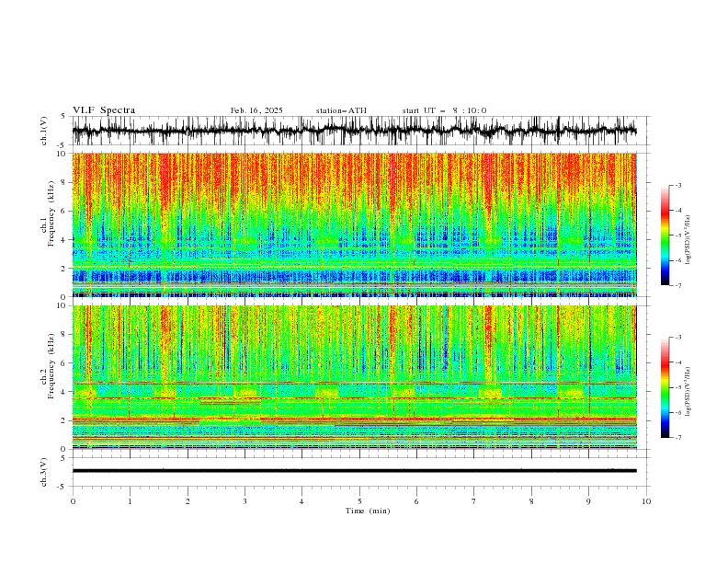Click the 'ch.1(V)' axis label at top
728x563 pixels.
pyautogui.click(x=44, y=131)
